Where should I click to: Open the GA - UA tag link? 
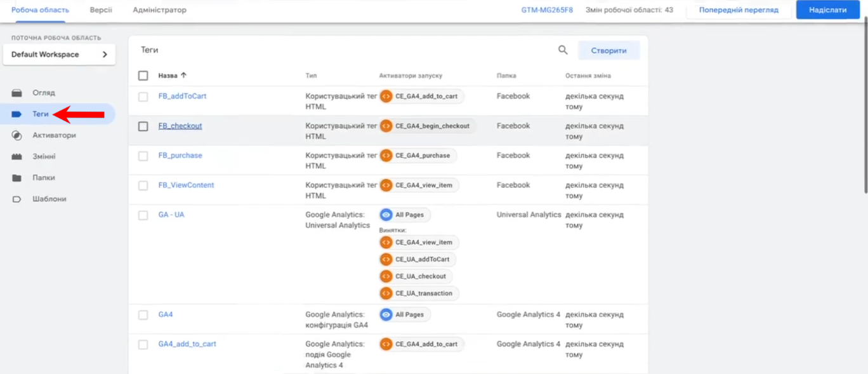tap(171, 215)
